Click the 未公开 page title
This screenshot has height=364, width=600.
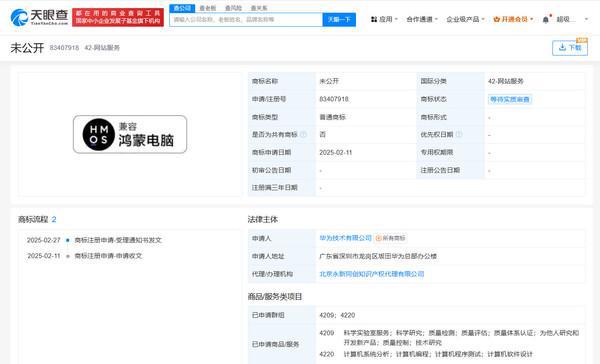[x=27, y=48]
